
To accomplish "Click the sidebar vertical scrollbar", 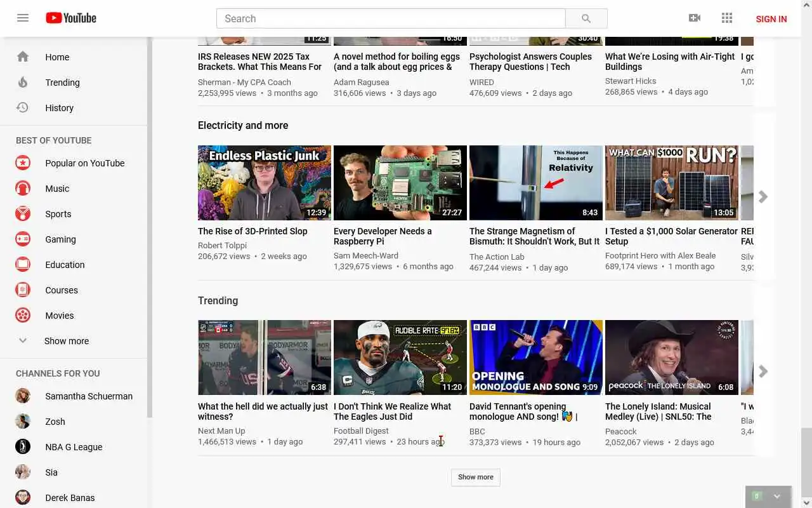I will (x=150, y=227).
